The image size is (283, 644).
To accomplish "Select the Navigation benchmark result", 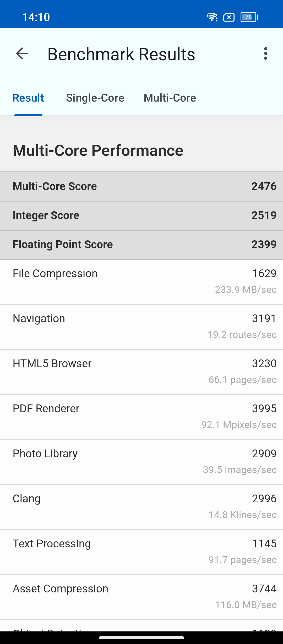I will (141, 327).
